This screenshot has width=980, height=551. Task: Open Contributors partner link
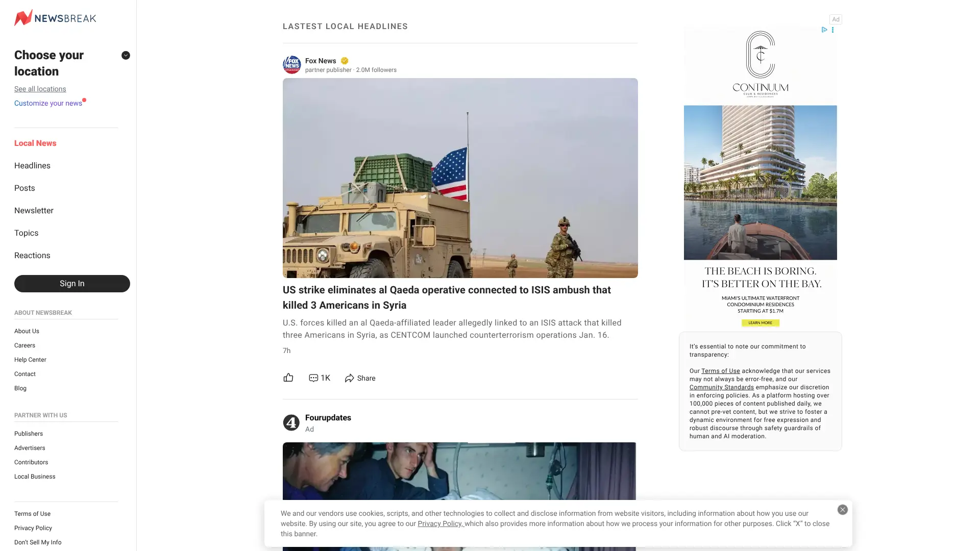coord(31,462)
